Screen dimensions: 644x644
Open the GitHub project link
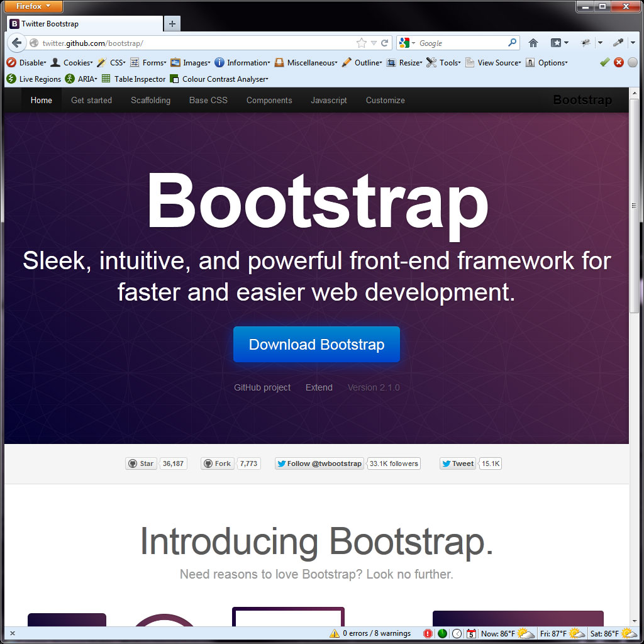(x=262, y=387)
